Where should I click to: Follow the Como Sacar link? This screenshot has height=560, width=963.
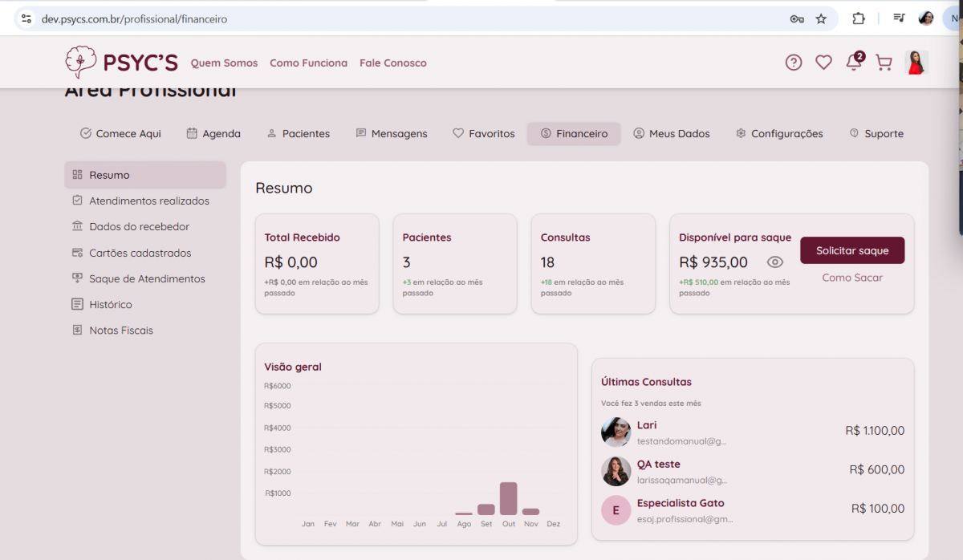(852, 278)
